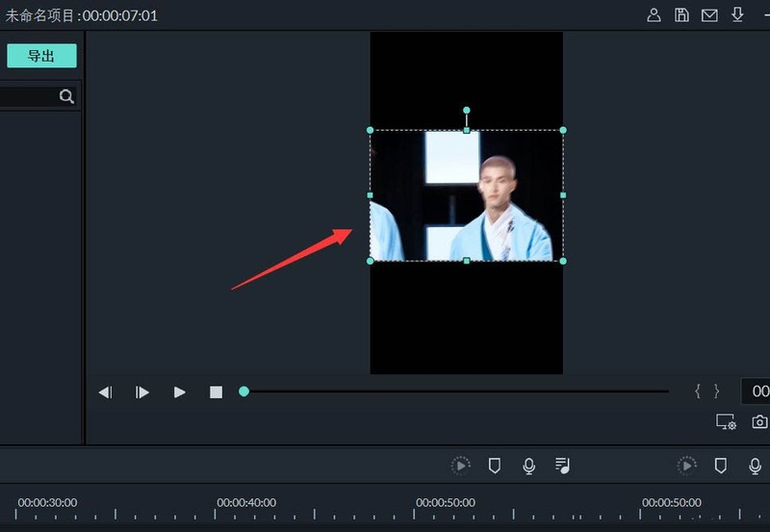The height and width of the screenshot is (532, 770).
Task: Open the user account icon
Action: point(654,14)
